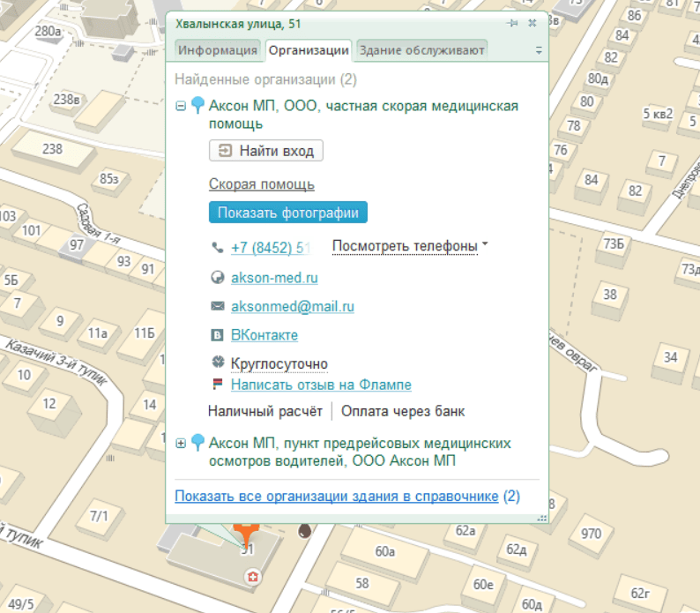Click the orange location marker on the map

(246, 534)
